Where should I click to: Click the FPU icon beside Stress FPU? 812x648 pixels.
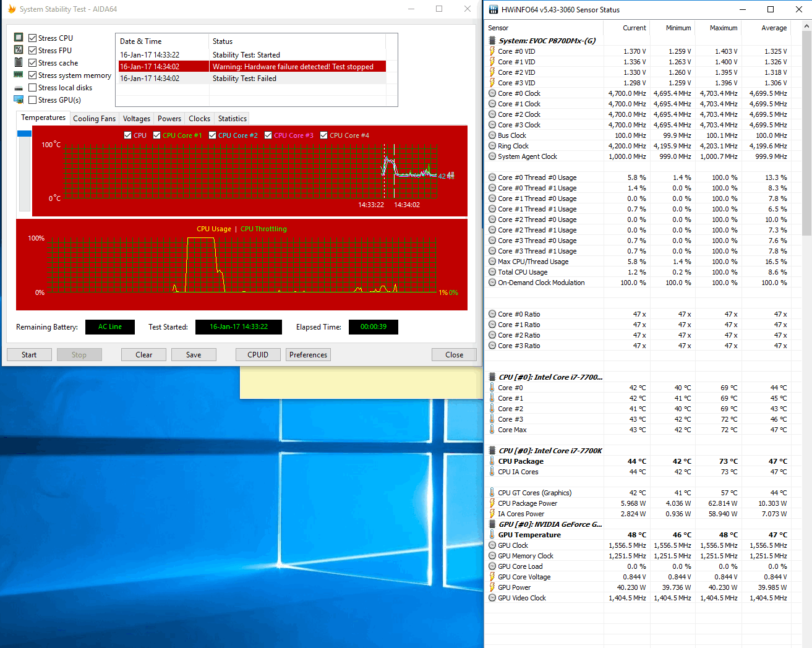coord(19,50)
